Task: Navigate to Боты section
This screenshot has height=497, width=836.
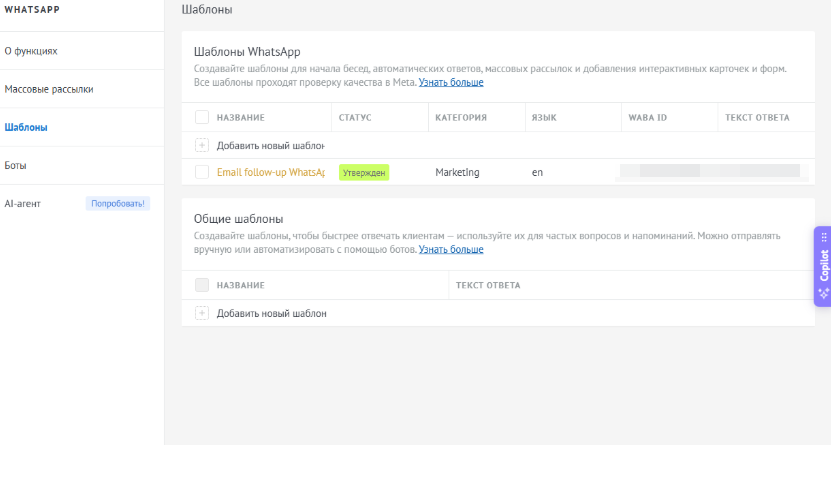Action: pyautogui.click(x=16, y=165)
